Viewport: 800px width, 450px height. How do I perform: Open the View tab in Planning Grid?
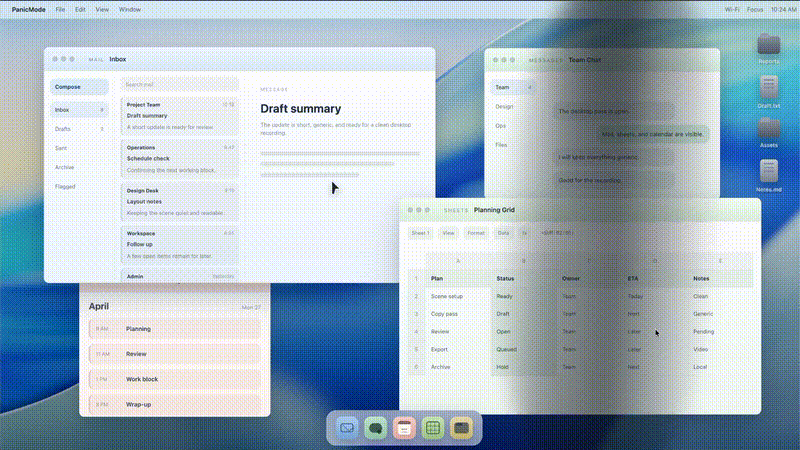tap(448, 233)
